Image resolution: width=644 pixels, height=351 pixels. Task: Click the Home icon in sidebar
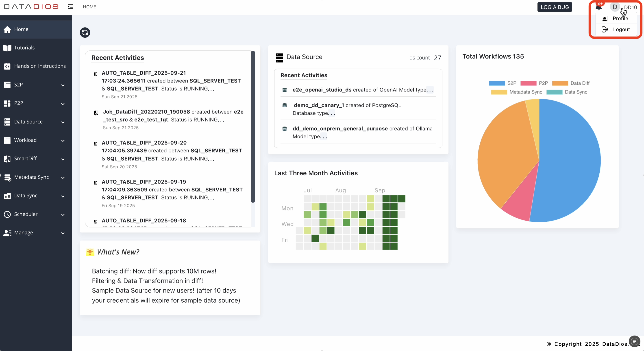pos(7,29)
